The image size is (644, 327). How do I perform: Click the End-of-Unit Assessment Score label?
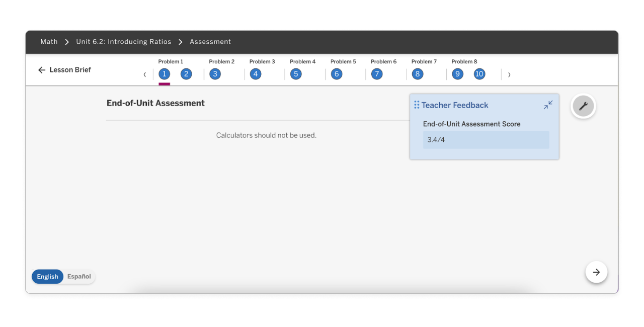tap(472, 124)
